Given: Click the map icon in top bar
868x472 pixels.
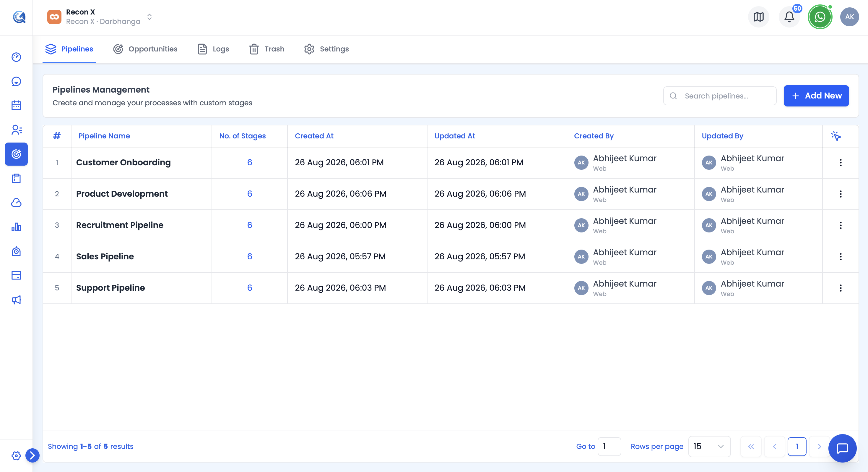Looking at the screenshot, I should pos(758,17).
